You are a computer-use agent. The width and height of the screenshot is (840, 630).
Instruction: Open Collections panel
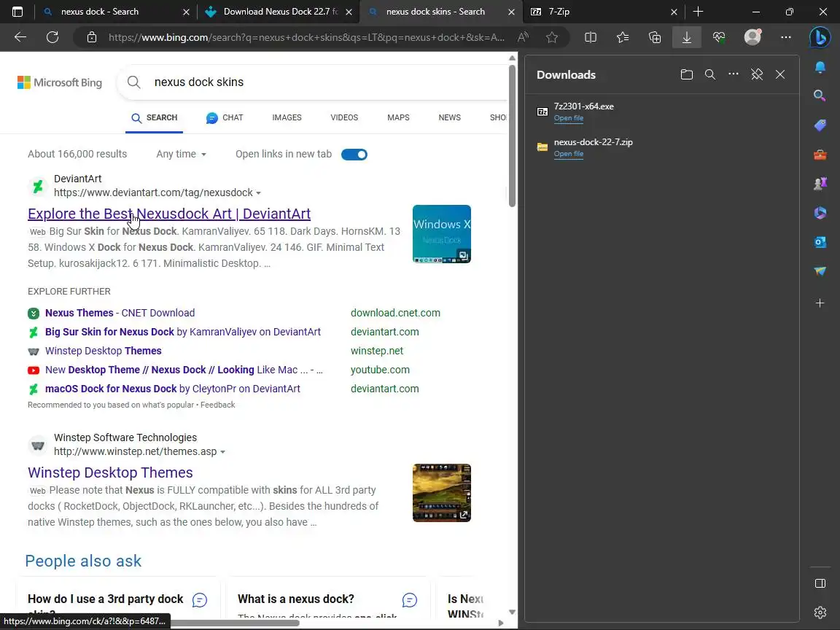pos(655,37)
